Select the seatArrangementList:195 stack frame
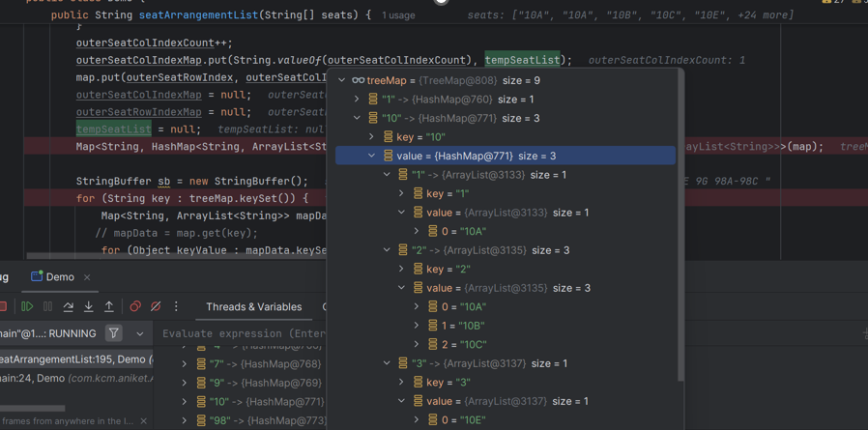 [x=76, y=359]
